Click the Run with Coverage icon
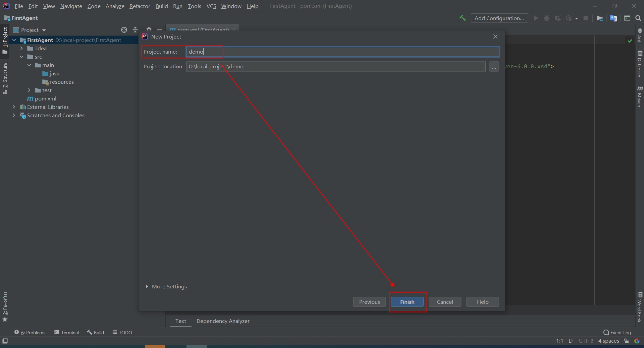The width and height of the screenshot is (644, 348). pos(557,18)
